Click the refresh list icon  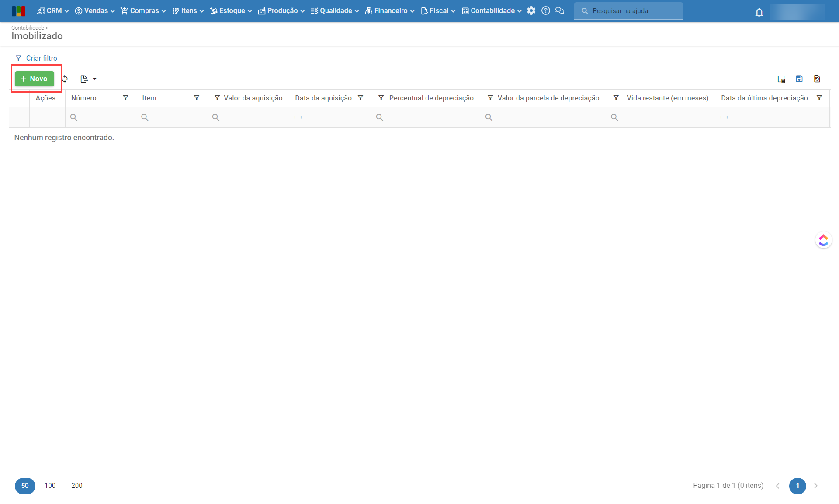click(65, 79)
